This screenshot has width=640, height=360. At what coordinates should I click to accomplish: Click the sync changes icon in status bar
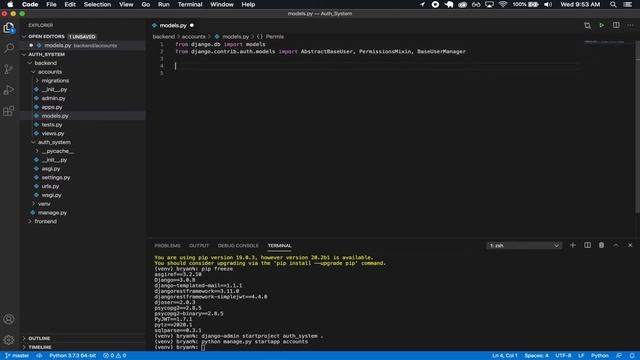pos(39,356)
